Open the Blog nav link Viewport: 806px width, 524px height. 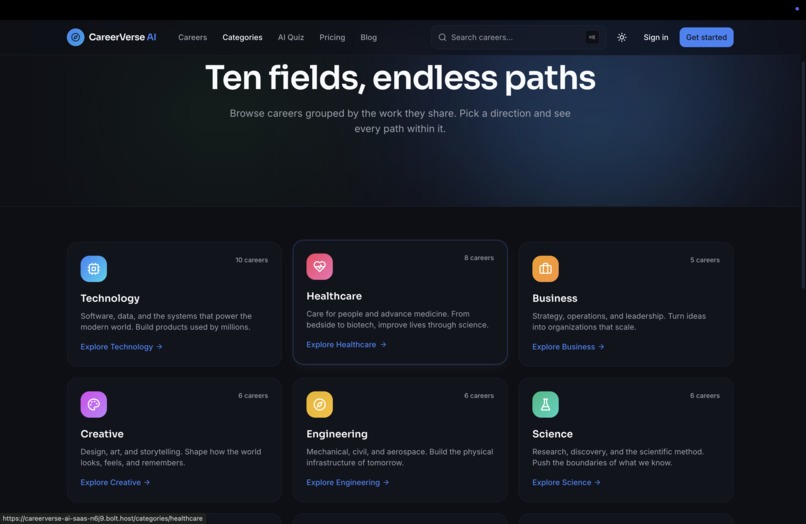[x=369, y=38]
